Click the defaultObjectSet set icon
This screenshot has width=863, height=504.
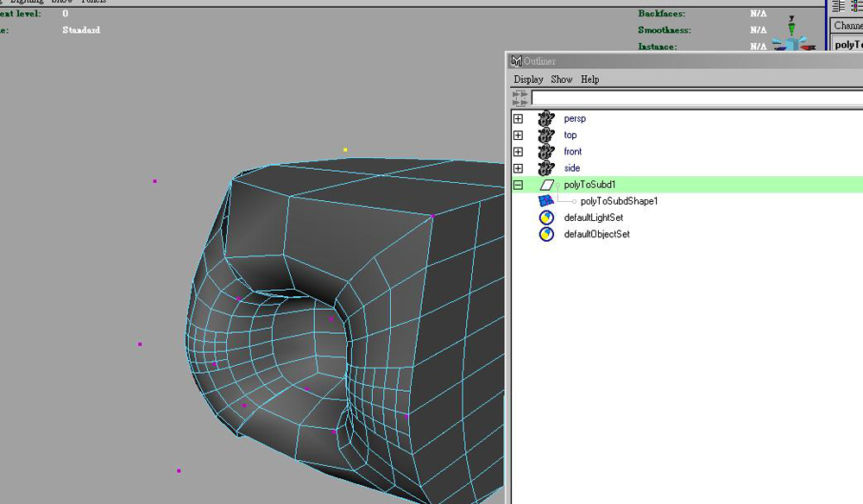(x=546, y=234)
